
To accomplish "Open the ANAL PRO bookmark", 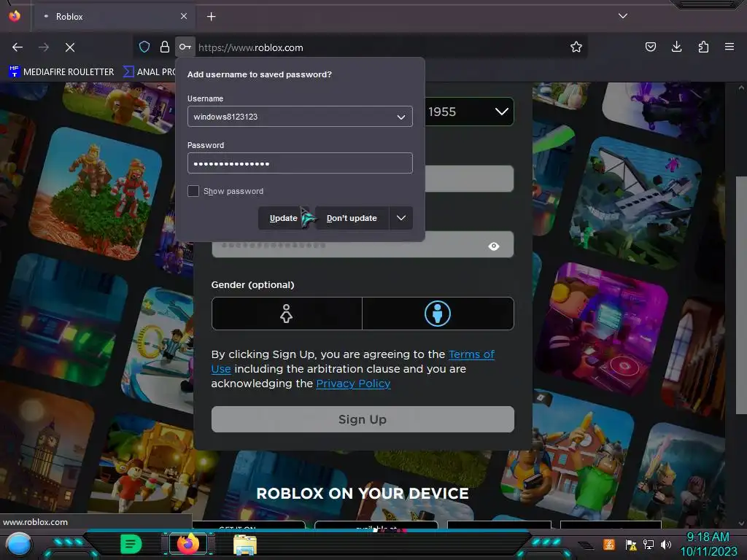I will pyautogui.click(x=150, y=72).
